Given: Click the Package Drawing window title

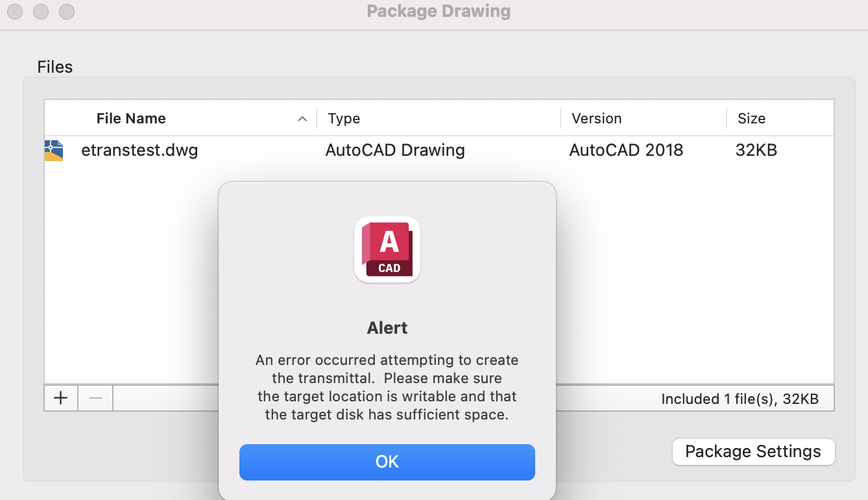Looking at the screenshot, I should coord(439,11).
